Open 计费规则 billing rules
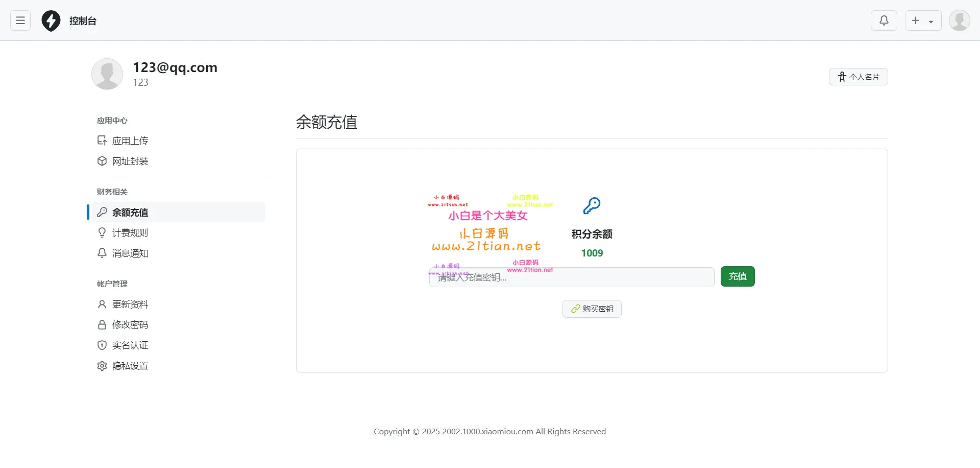Screen dimensions: 980x468 click(130, 232)
